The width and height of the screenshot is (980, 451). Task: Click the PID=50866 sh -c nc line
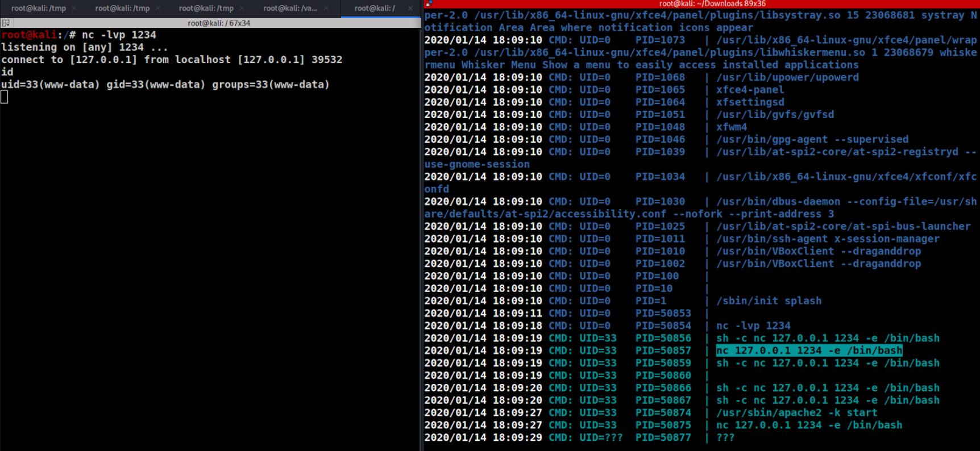click(682, 388)
